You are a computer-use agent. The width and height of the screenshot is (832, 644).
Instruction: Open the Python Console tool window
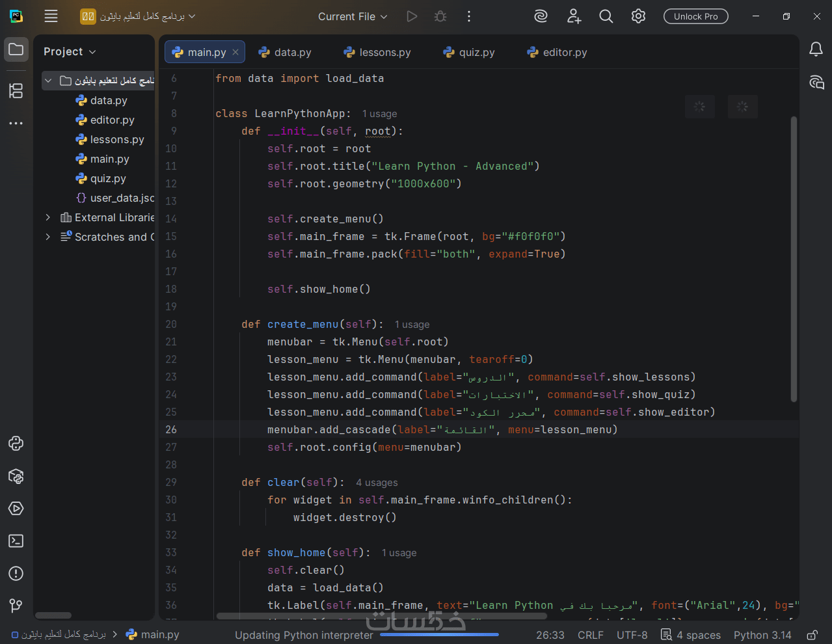point(16,444)
